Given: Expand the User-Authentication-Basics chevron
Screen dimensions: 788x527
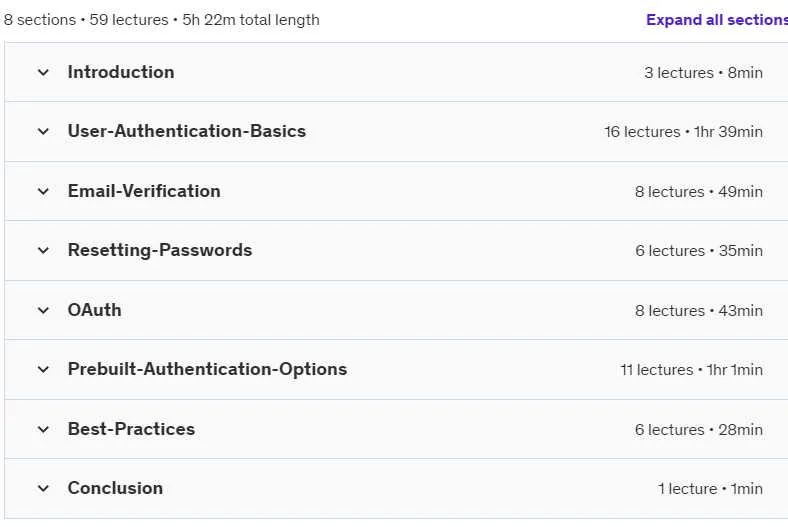Looking at the screenshot, I should coord(43,132).
